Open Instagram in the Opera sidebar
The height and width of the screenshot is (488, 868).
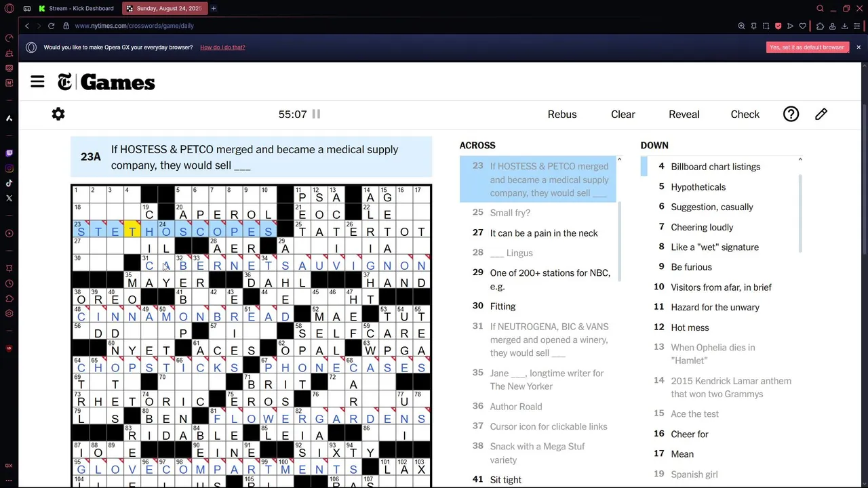click(x=9, y=168)
